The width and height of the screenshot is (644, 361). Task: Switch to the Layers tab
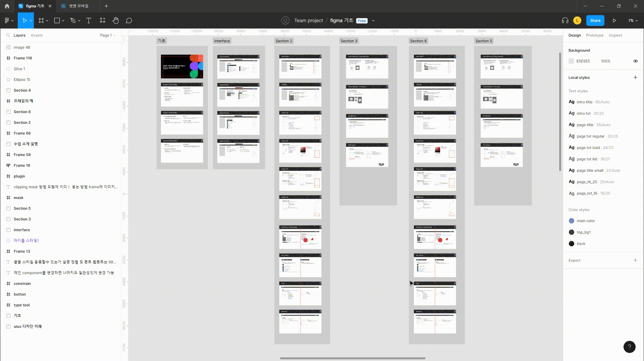[19, 35]
